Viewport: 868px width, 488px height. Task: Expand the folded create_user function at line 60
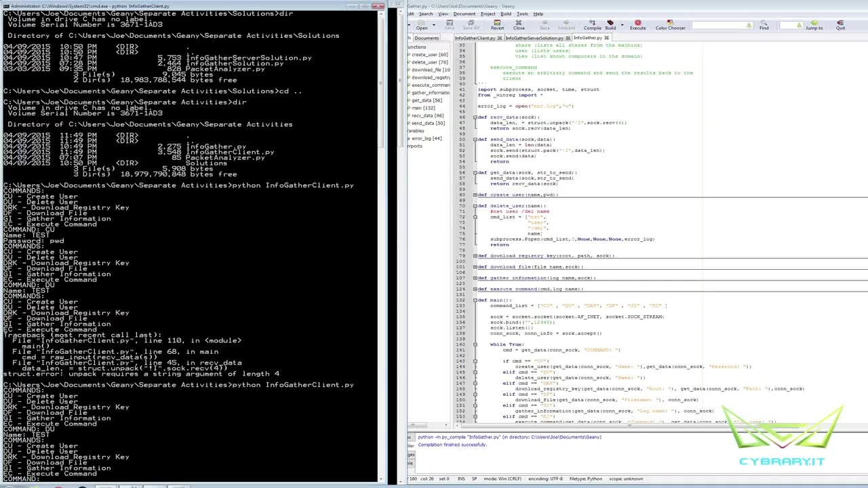(x=475, y=195)
